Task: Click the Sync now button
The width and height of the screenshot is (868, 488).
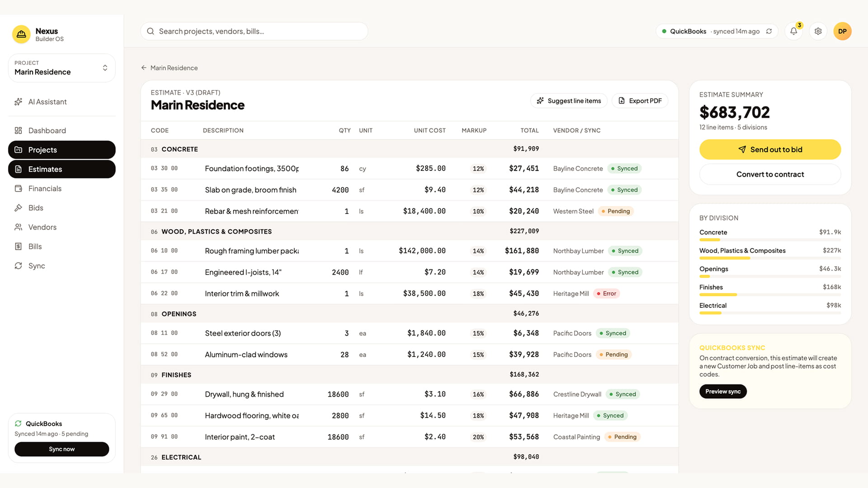Action: coord(62,449)
